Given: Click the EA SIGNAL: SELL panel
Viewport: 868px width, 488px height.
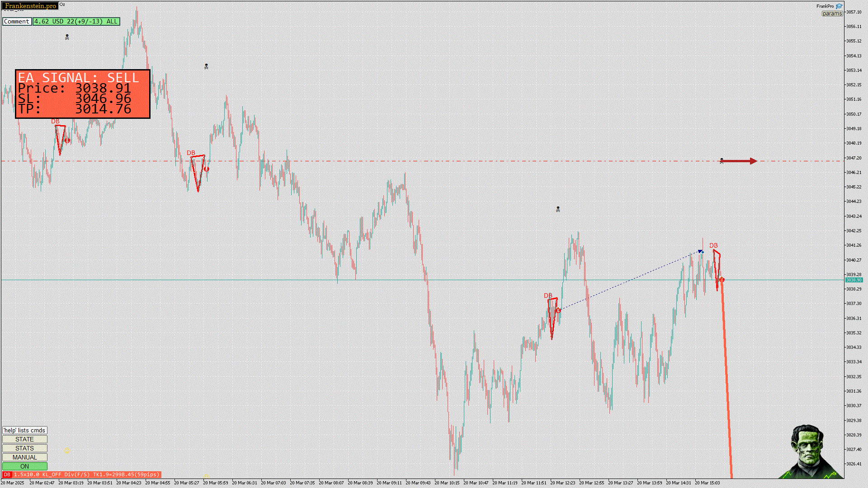Looking at the screenshot, I should 83,94.
